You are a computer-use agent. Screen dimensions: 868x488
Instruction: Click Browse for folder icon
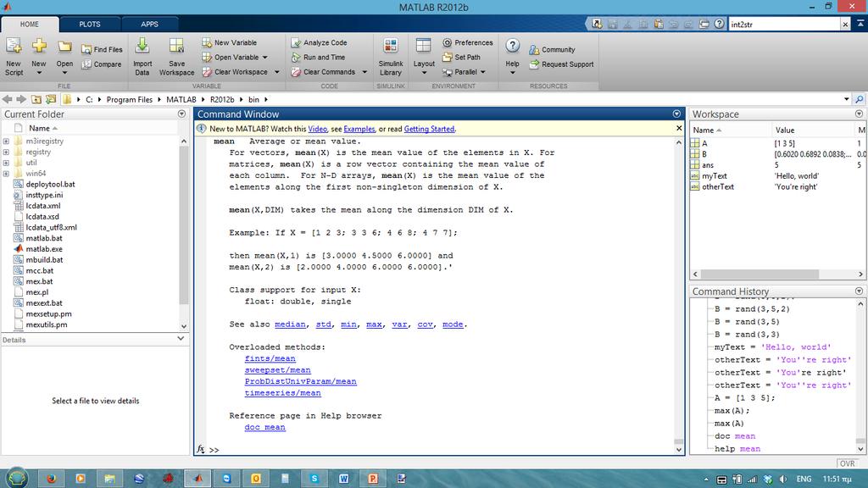[x=51, y=99]
